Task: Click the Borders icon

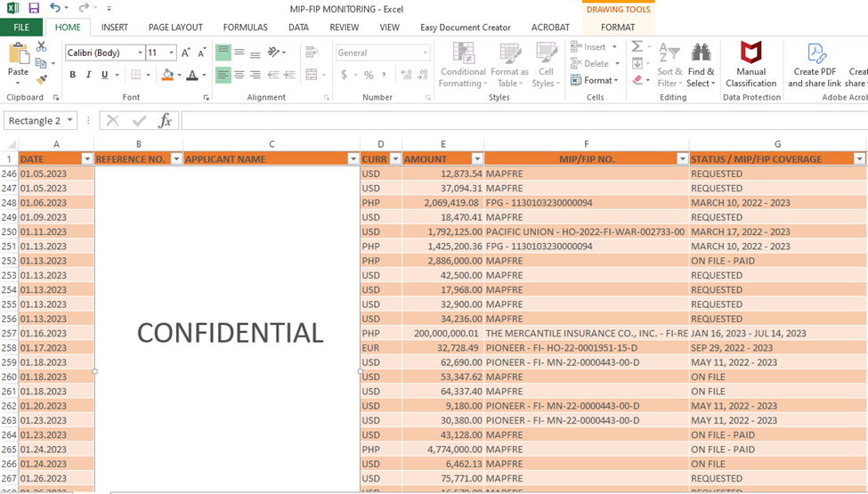Action: pyautogui.click(x=135, y=75)
